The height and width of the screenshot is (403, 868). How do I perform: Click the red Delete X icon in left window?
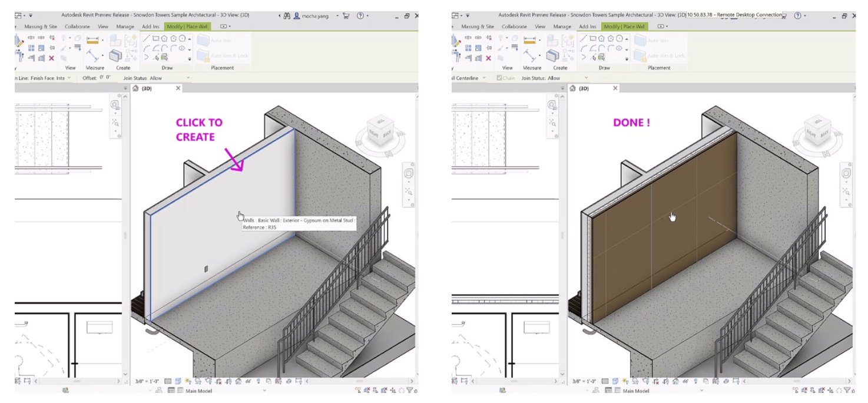[x=51, y=58]
